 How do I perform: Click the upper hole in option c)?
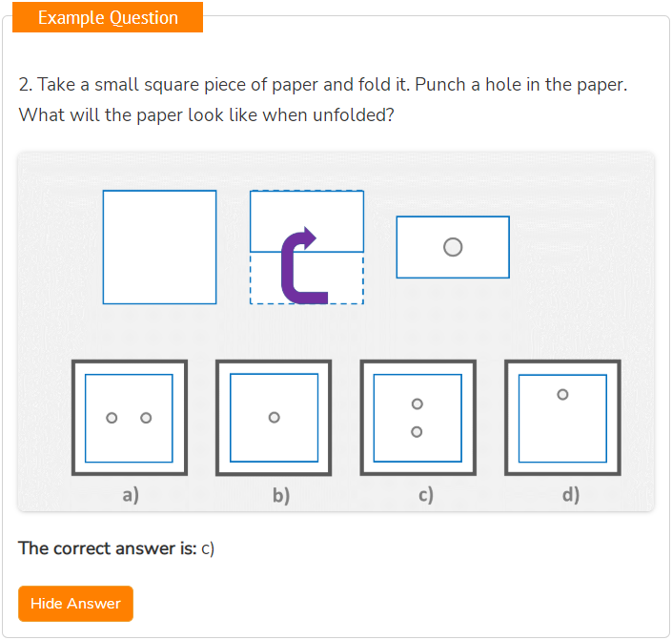tap(417, 403)
